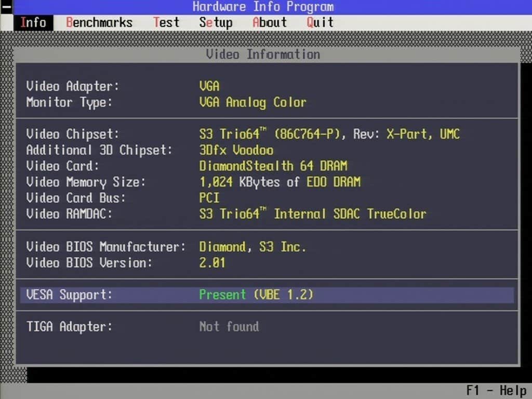Click the '(VBE 1.2)' value
The width and height of the screenshot is (532, 399).
283,295
